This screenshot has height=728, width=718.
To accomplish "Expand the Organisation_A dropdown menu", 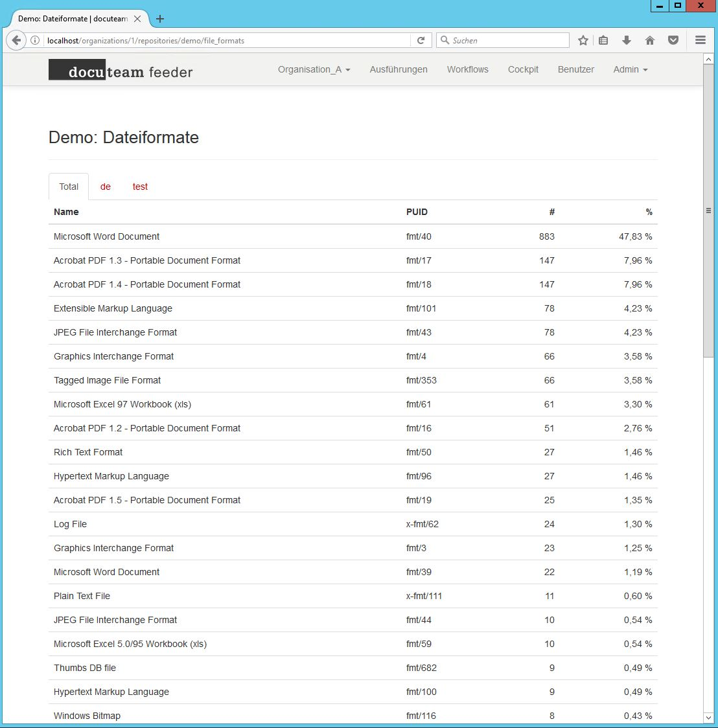I will coord(314,69).
